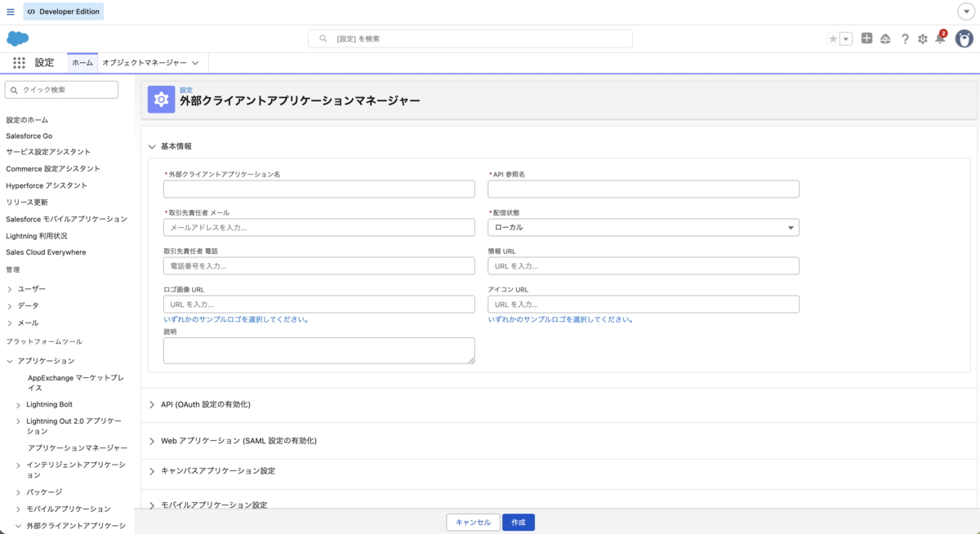The image size is (980, 534).
Task: Open the Trailhead guidance icon
Action: click(x=885, y=38)
